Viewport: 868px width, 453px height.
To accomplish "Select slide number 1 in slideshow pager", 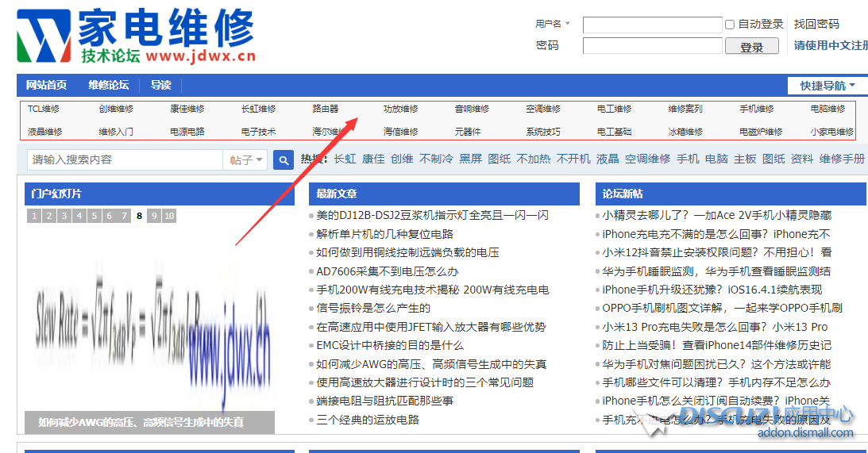I will (34, 216).
